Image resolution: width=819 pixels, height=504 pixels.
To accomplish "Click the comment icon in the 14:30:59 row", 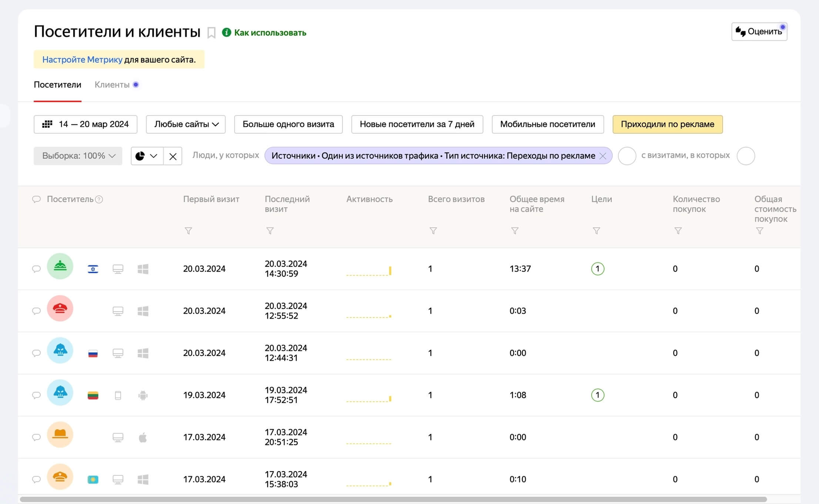I will pyautogui.click(x=36, y=269).
